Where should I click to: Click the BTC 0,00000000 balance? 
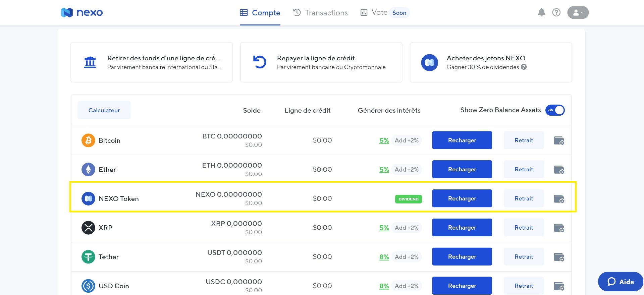pyautogui.click(x=232, y=136)
